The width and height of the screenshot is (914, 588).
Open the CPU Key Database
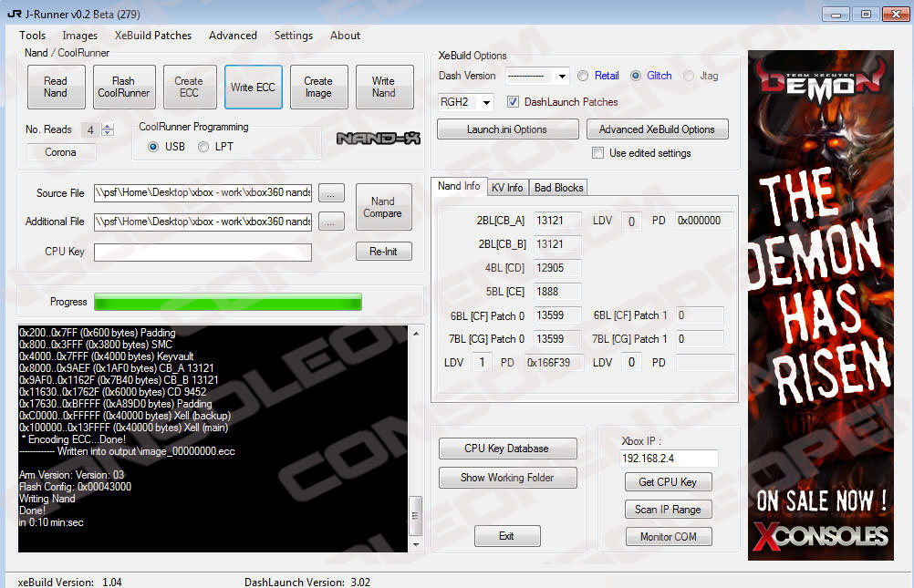[507, 449]
